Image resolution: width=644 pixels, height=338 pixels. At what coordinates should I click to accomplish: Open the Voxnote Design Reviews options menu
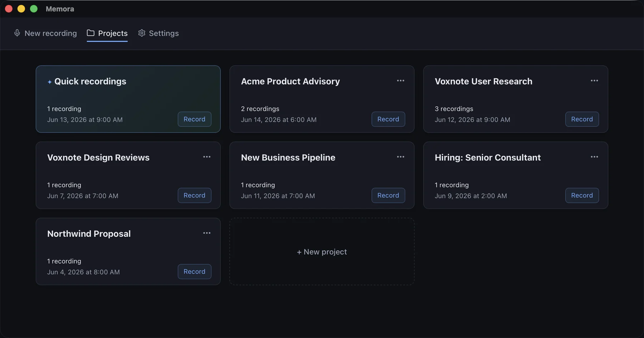click(x=207, y=157)
